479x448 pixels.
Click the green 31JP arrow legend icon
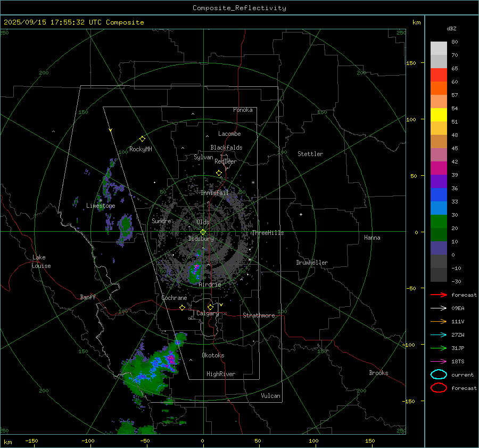tap(439, 348)
